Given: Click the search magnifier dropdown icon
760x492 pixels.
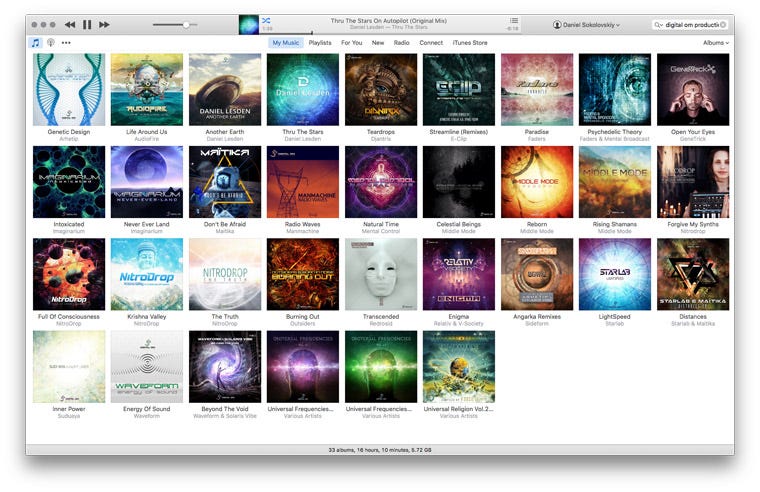Looking at the screenshot, I should point(658,25).
